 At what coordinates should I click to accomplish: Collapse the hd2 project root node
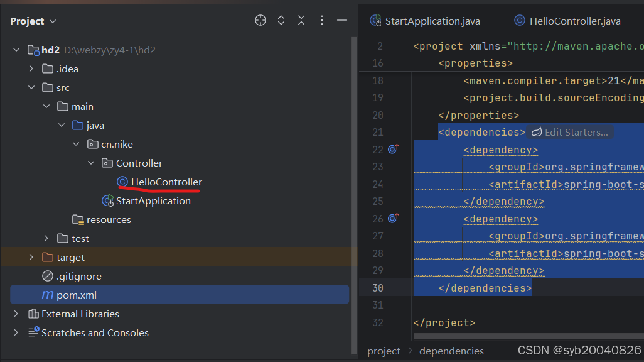(x=16, y=50)
